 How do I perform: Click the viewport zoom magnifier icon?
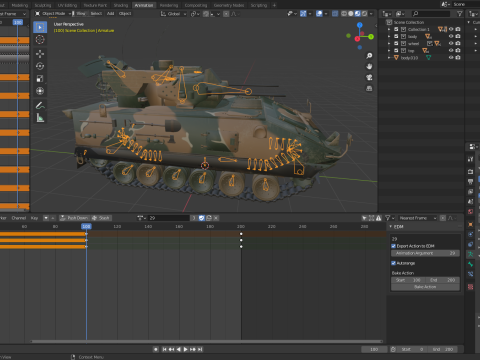[369, 56]
